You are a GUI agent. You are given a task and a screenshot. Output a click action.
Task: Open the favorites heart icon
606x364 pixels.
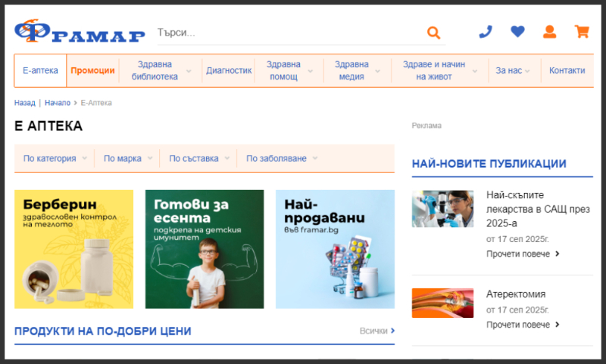coord(517,32)
